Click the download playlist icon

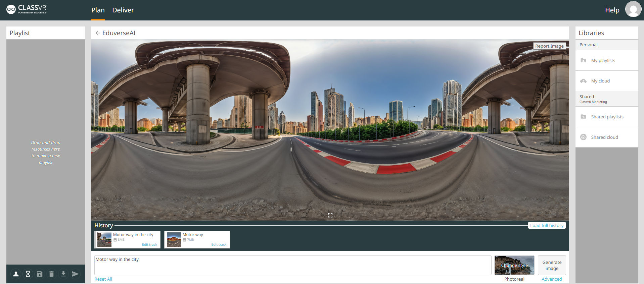click(x=63, y=274)
